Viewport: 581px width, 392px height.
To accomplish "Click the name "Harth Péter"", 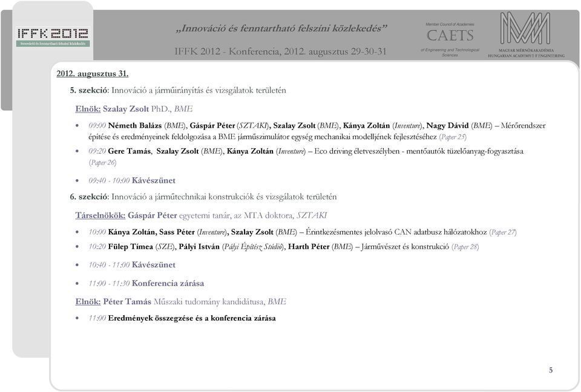I will (309, 246).
